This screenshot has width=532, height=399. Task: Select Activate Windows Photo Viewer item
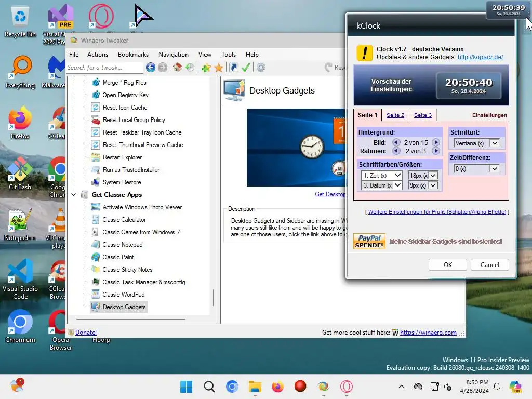(142, 207)
